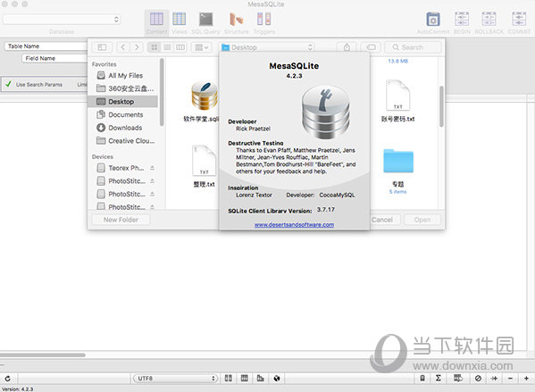
Task: Eject the Teorex Ph... device
Action: (152, 168)
